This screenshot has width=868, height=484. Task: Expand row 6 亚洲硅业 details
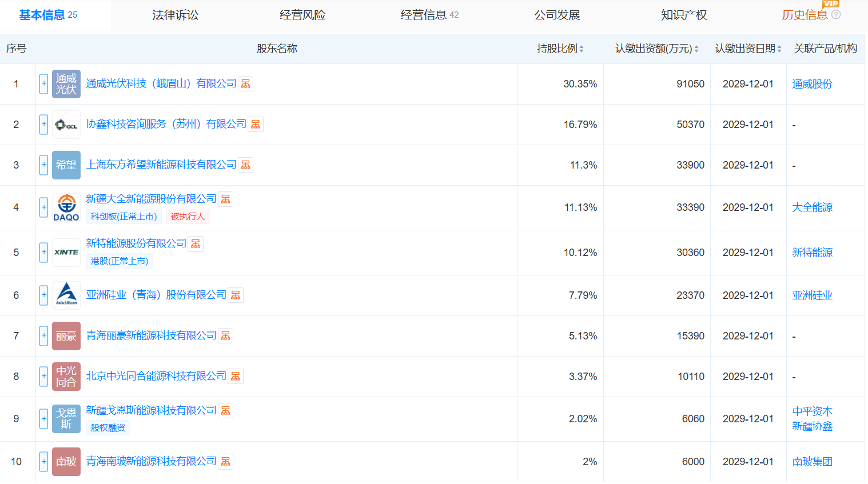(x=43, y=295)
